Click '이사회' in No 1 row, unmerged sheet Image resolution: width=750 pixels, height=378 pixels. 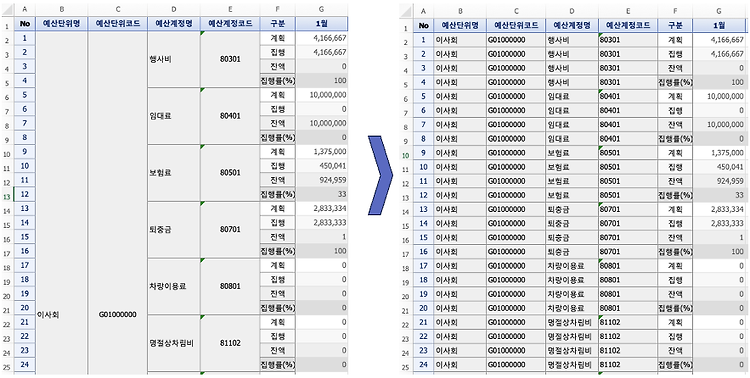[x=460, y=41]
